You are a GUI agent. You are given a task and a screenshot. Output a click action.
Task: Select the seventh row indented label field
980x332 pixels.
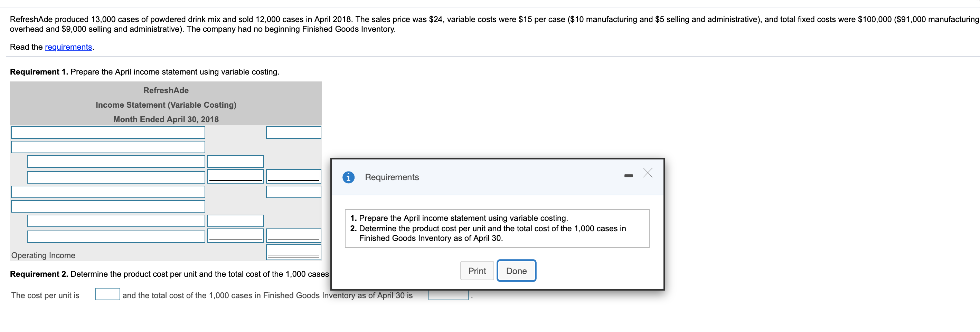click(x=116, y=221)
